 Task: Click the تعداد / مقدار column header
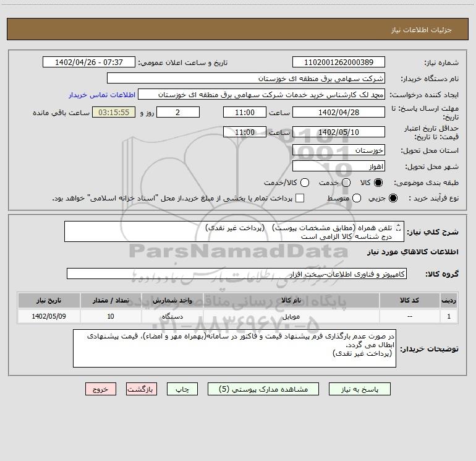click(111, 300)
